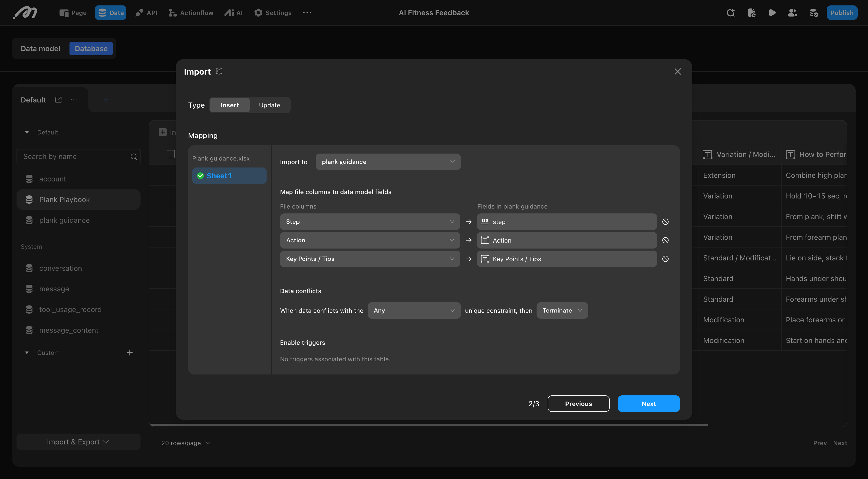Click the preview play icon in header
The height and width of the screenshot is (479, 868).
click(772, 13)
